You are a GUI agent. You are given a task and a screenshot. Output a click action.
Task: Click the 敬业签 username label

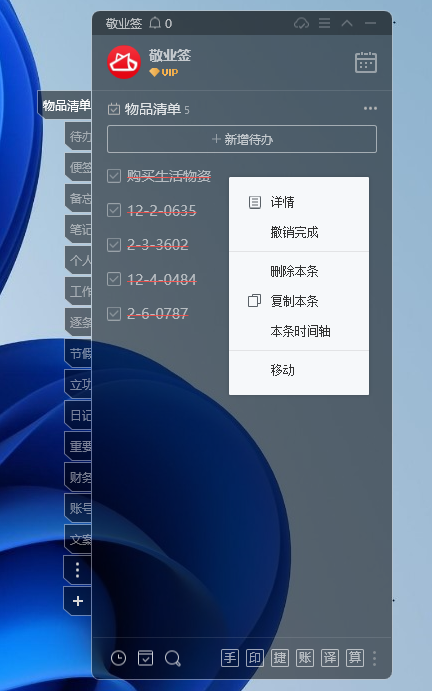click(x=170, y=56)
